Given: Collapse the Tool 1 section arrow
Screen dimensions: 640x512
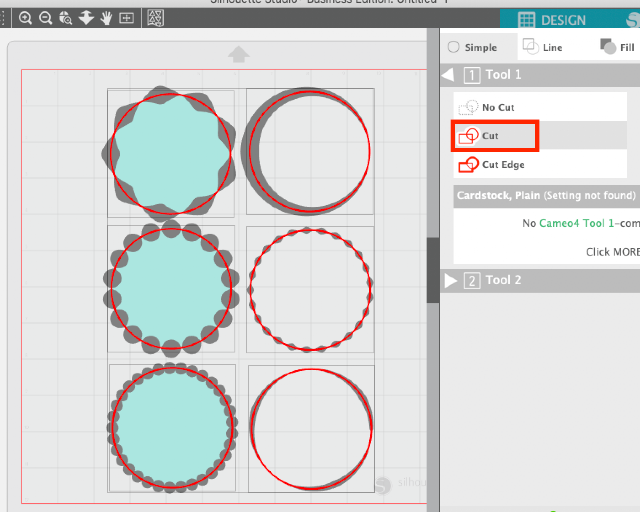Looking at the screenshot, I should point(448,75).
